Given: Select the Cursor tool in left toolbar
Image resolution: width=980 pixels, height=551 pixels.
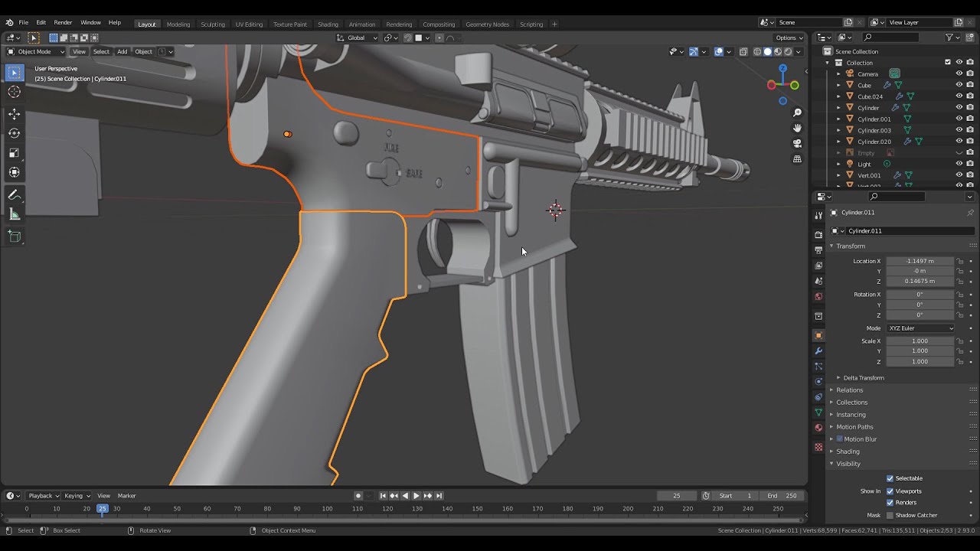Looking at the screenshot, I should 14,92.
